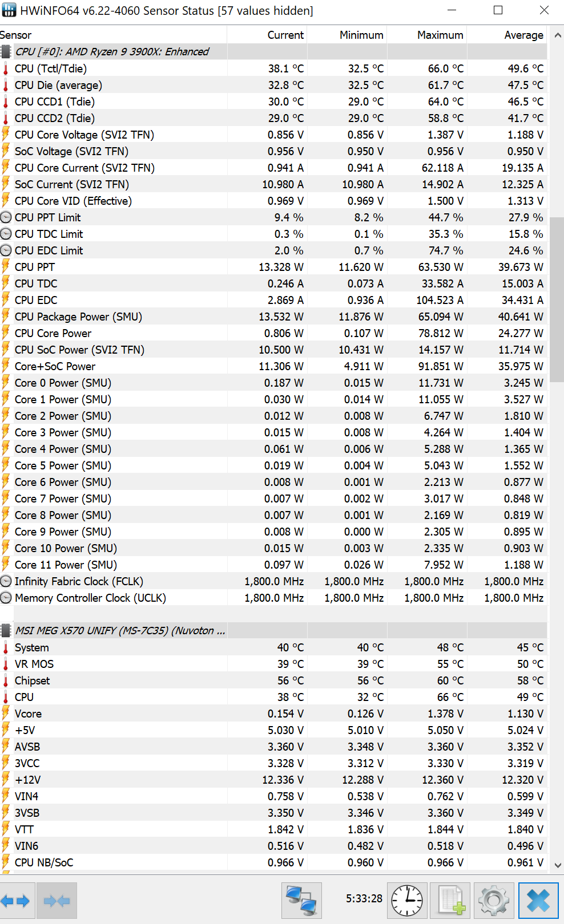Click the scrollbar up arrow
The width and height of the screenshot is (564, 924).
pyautogui.click(x=558, y=35)
